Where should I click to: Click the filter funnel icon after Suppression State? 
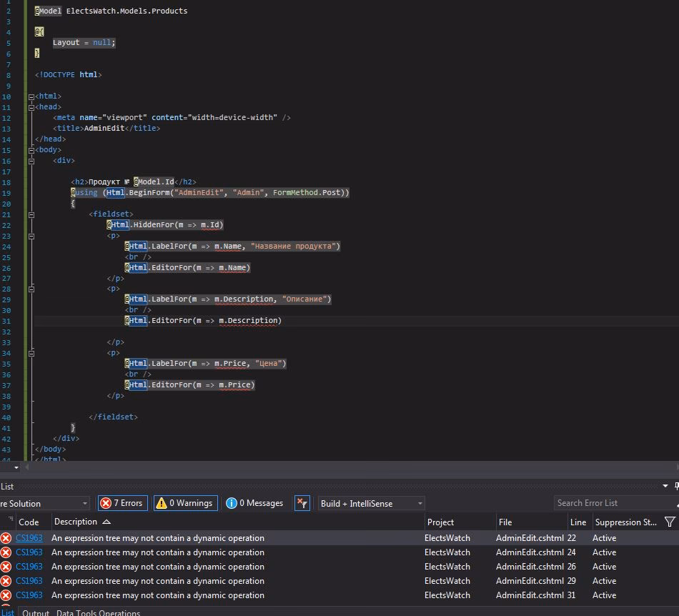click(670, 522)
